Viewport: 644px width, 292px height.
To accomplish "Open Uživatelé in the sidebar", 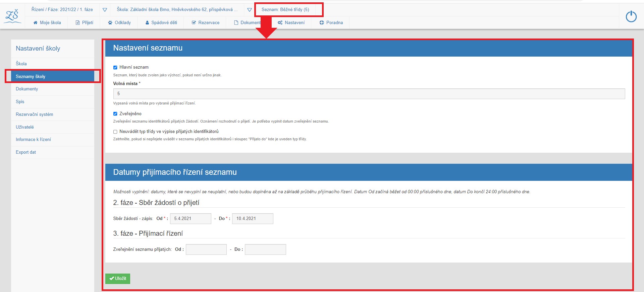I will (53, 127).
